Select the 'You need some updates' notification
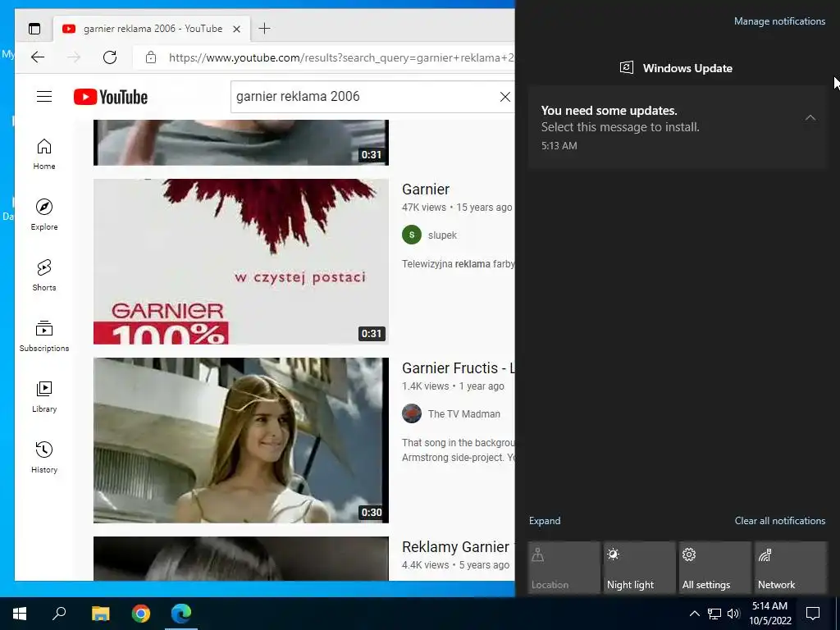The height and width of the screenshot is (630, 840). [677, 127]
